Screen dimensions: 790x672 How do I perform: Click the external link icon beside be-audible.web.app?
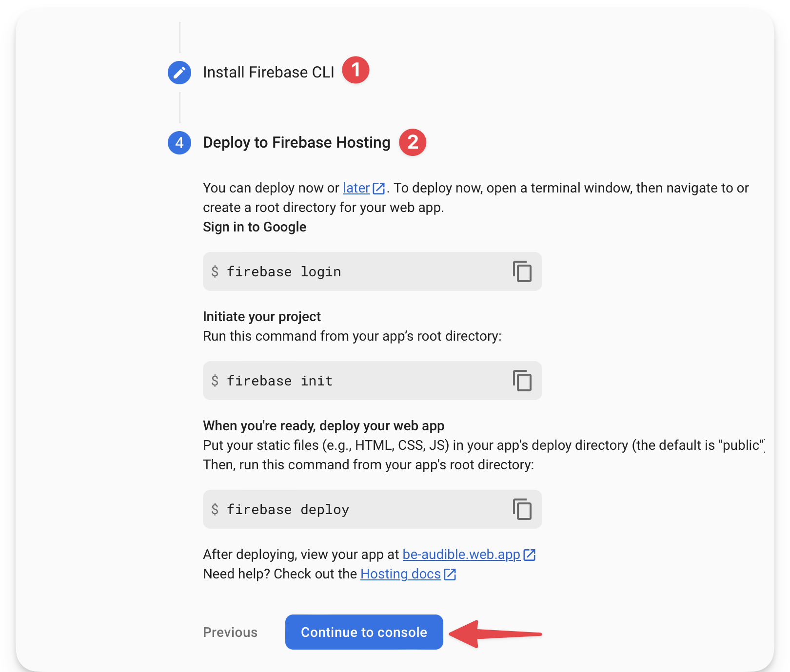[529, 555]
